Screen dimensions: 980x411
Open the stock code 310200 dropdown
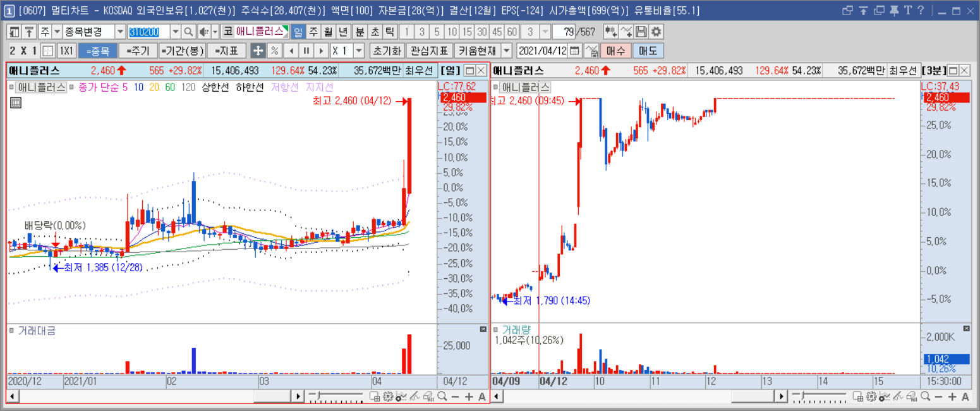[175, 32]
